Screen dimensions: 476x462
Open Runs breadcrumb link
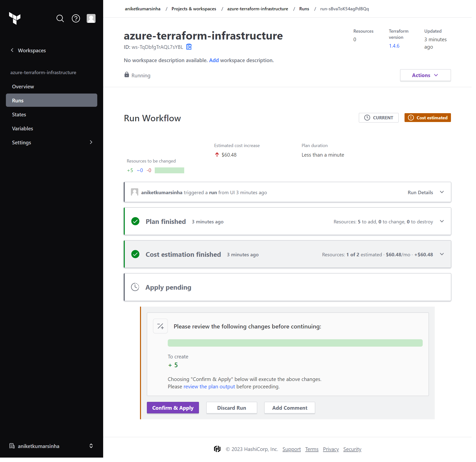coord(304,9)
